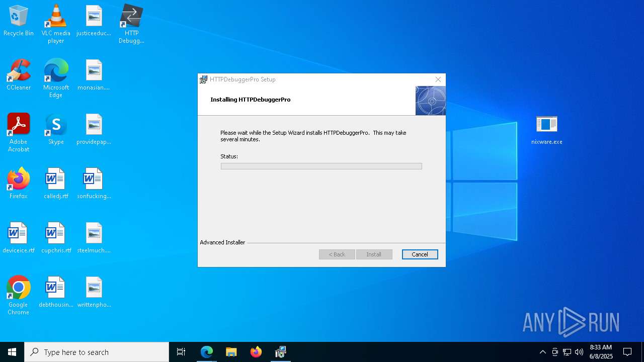Image resolution: width=644 pixels, height=362 pixels.
Task: Show hidden system tray icons
Action: pyautogui.click(x=542, y=352)
